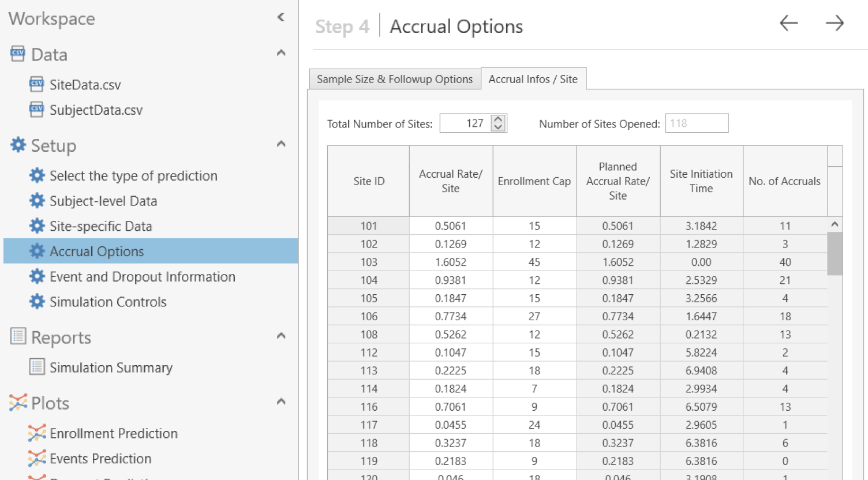Collapse the Workspace panel chevron

pyautogui.click(x=281, y=17)
